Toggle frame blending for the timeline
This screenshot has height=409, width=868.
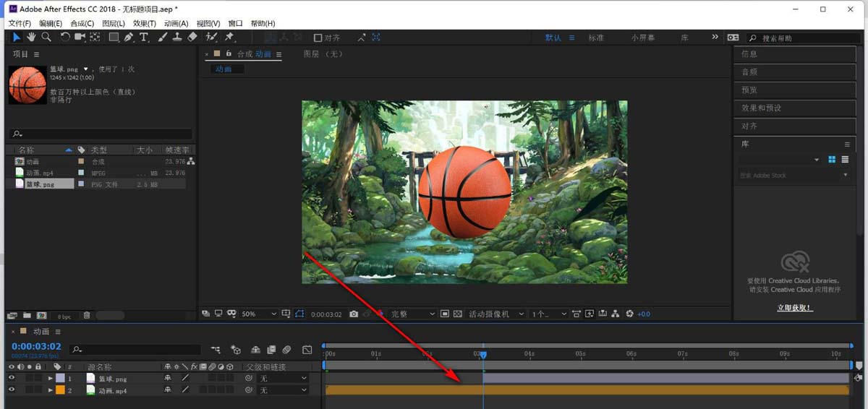[271, 350]
